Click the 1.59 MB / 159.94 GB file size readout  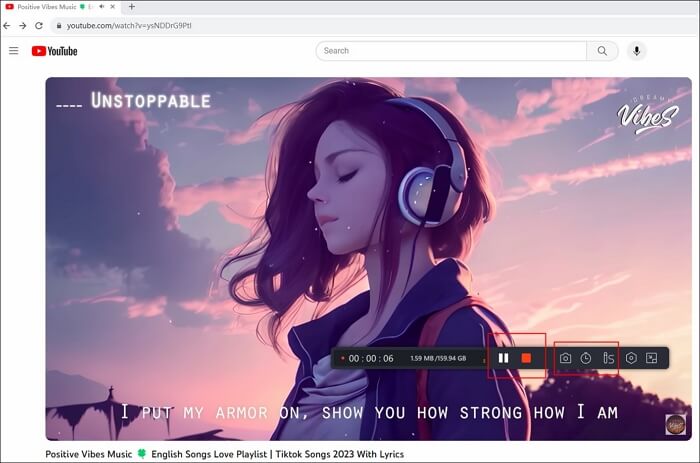(x=438, y=358)
